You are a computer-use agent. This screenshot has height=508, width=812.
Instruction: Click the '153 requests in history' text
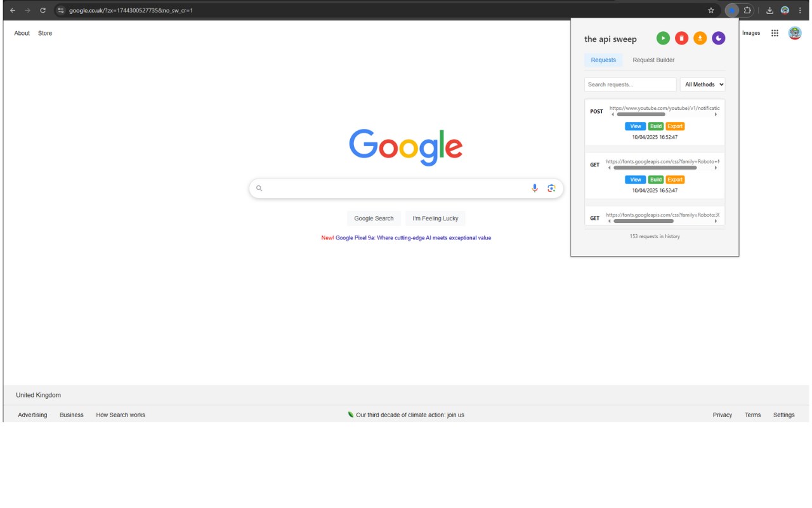point(655,236)
